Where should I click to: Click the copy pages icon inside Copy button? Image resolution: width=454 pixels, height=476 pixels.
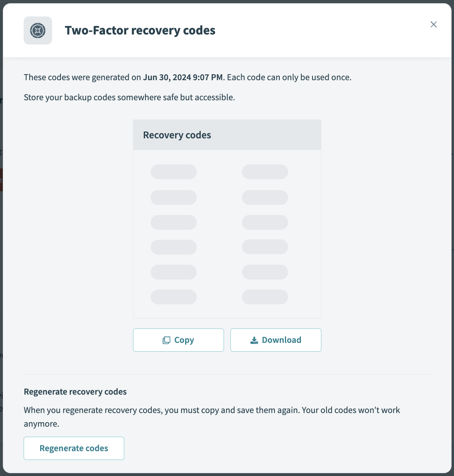[167, 340]
